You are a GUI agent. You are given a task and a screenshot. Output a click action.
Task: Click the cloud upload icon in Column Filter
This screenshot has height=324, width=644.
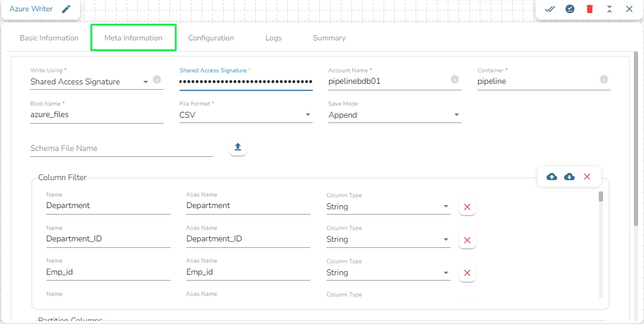click(552, 177)
